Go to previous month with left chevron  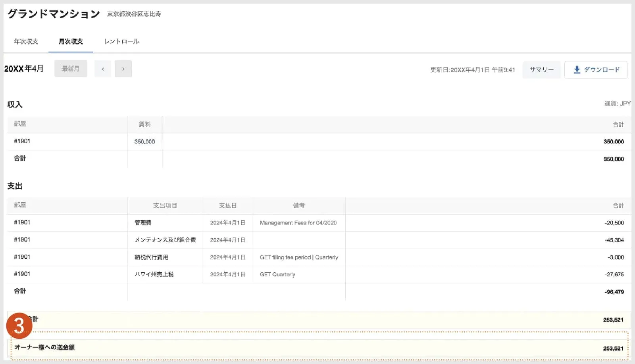click(x=103, y=69)
